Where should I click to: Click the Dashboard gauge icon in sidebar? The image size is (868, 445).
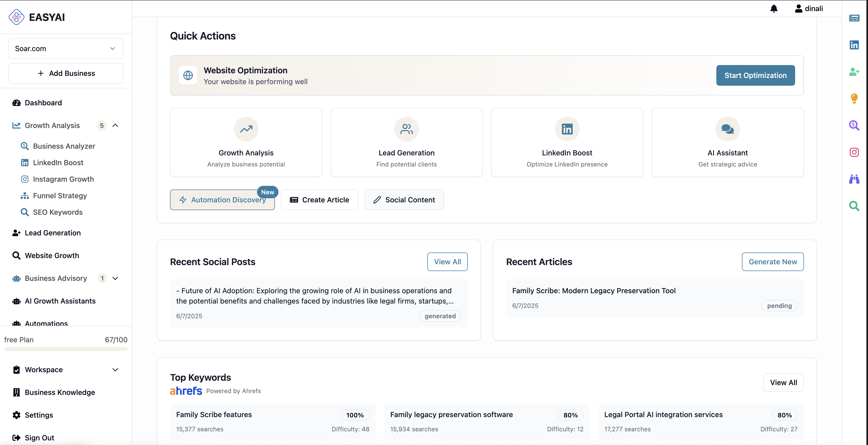point(16,103)
